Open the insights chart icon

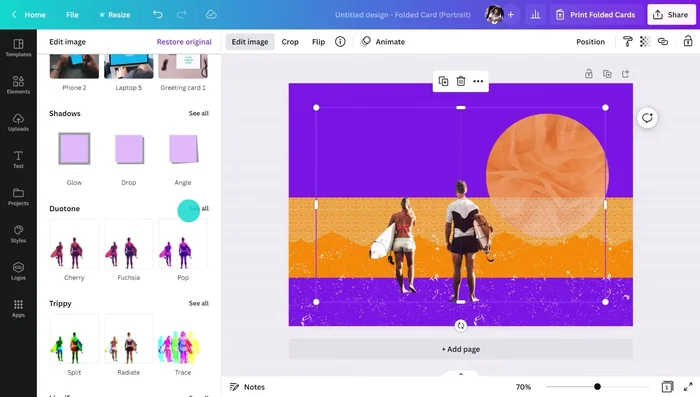point(535,15)
